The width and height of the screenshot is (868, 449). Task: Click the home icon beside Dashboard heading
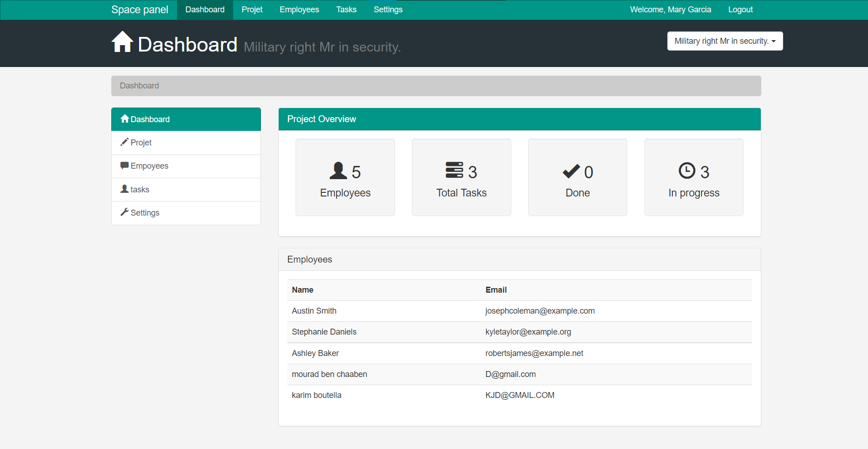pyautogui.click(x=122, y=42)
